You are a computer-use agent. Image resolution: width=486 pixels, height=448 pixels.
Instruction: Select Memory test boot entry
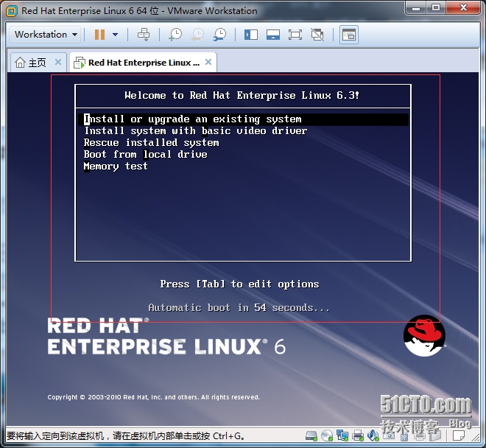click(116, 167)
